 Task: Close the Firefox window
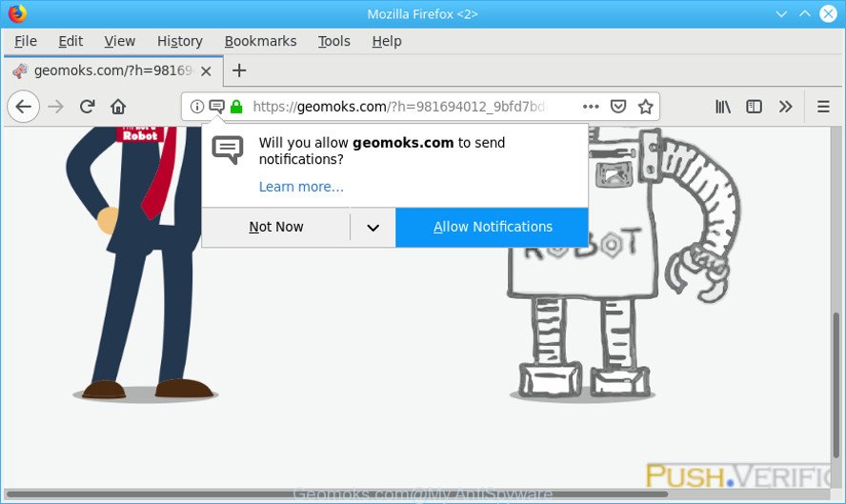[828, 14]
